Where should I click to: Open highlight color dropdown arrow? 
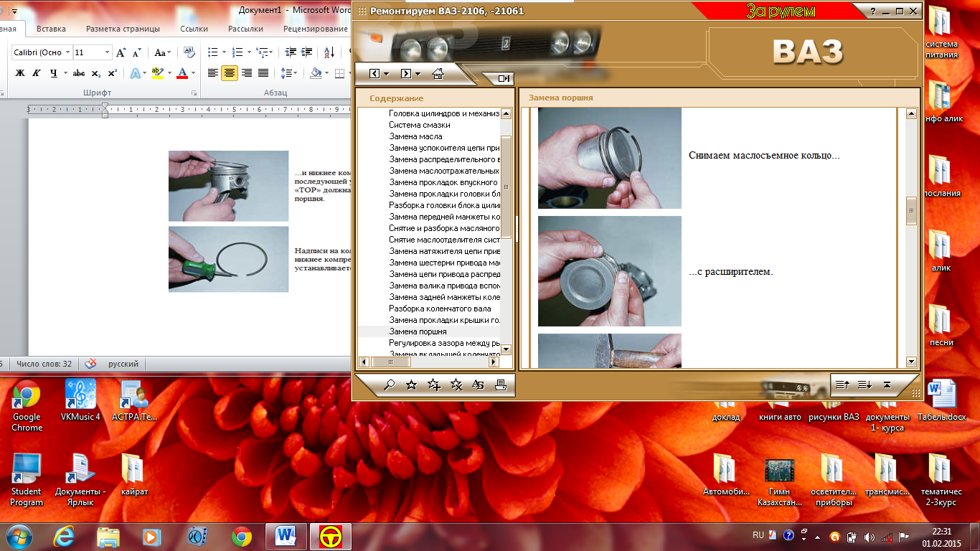coord(170,73)
